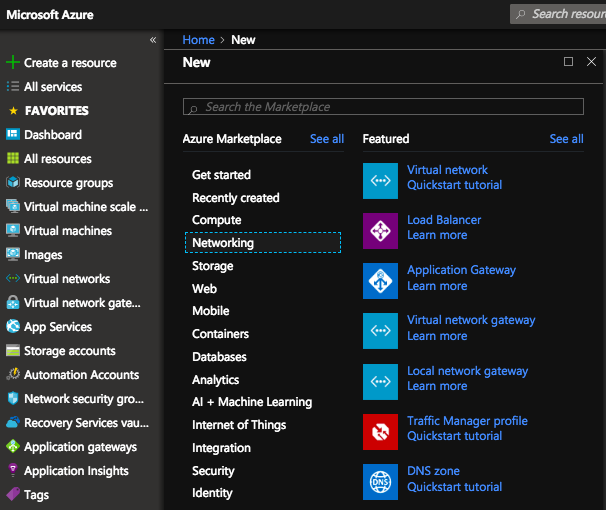The image size is (606, 510).
Task: Click the FAVORITES star icon
Action: pyautogui.click(x=13, y=110)
